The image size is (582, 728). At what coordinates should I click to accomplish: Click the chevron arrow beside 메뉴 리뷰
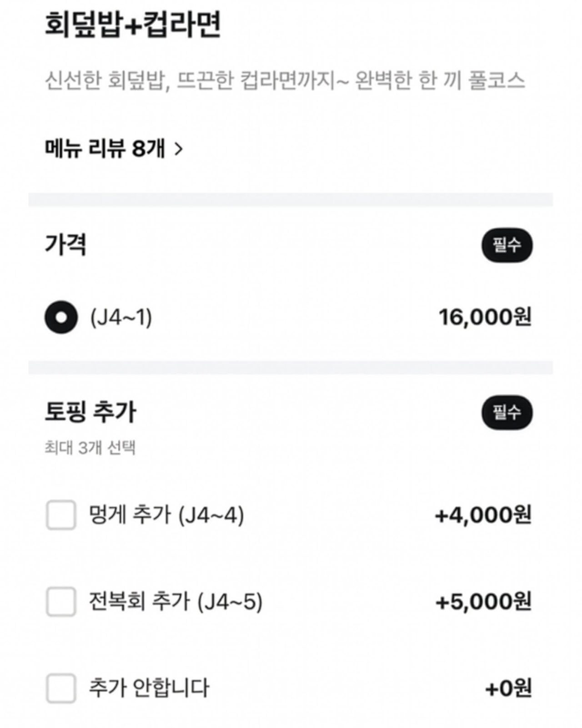(x=179, y=149)
